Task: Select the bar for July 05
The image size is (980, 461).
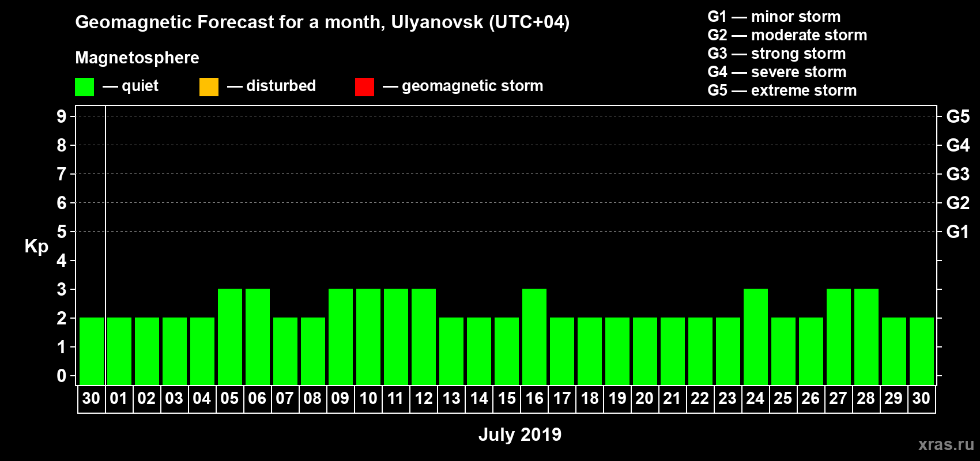Action: click(x=230, y=337)
